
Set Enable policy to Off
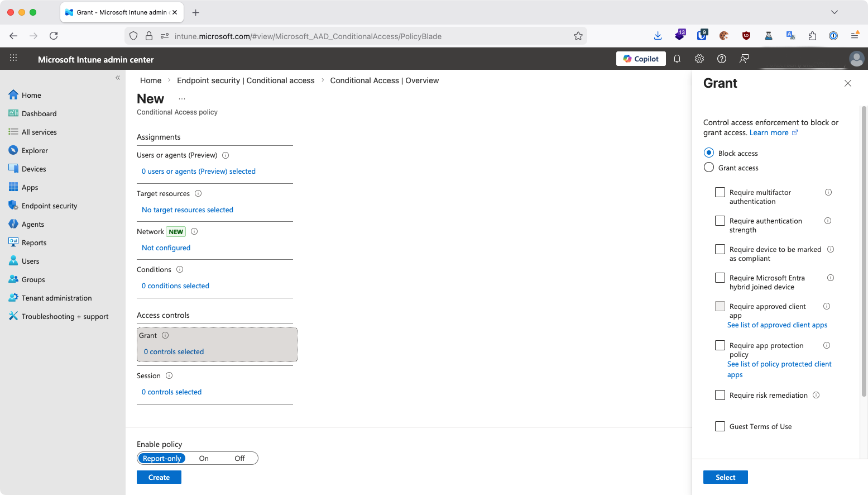239,458
